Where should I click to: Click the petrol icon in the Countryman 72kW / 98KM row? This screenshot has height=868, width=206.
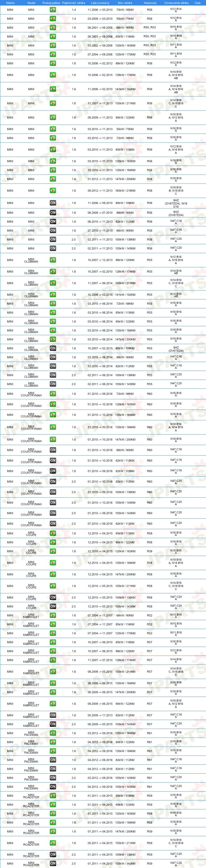[x=53, y=394]
